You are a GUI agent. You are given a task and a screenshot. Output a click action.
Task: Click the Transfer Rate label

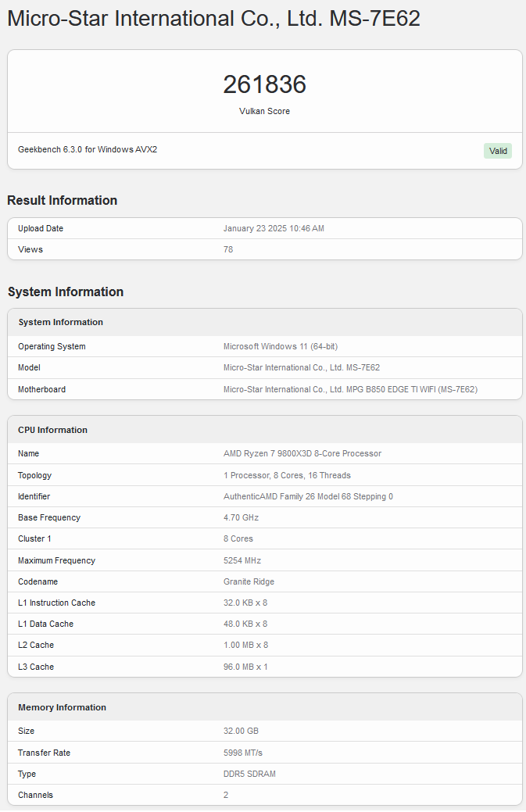click(x=44, y=753)
